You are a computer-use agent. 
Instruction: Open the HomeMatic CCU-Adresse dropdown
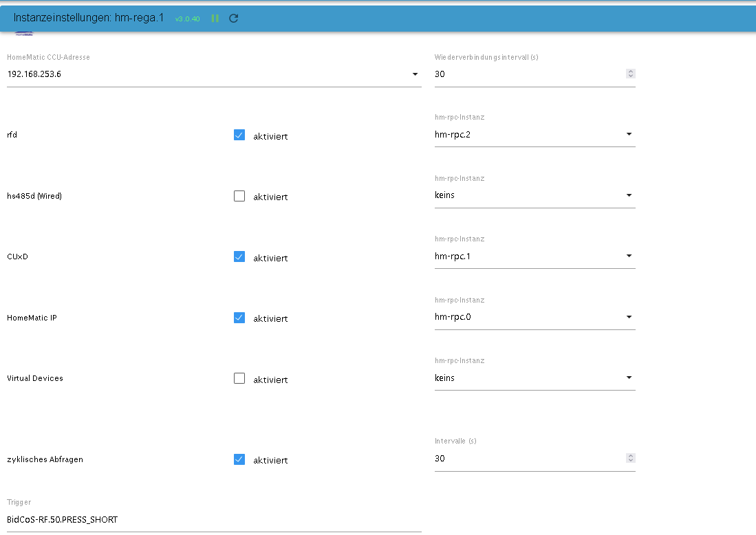pos(213,74)
